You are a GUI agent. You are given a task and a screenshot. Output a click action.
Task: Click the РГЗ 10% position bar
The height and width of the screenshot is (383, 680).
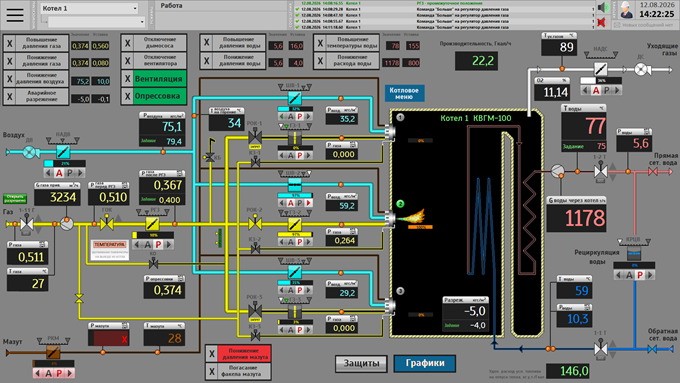pos(153,235)
